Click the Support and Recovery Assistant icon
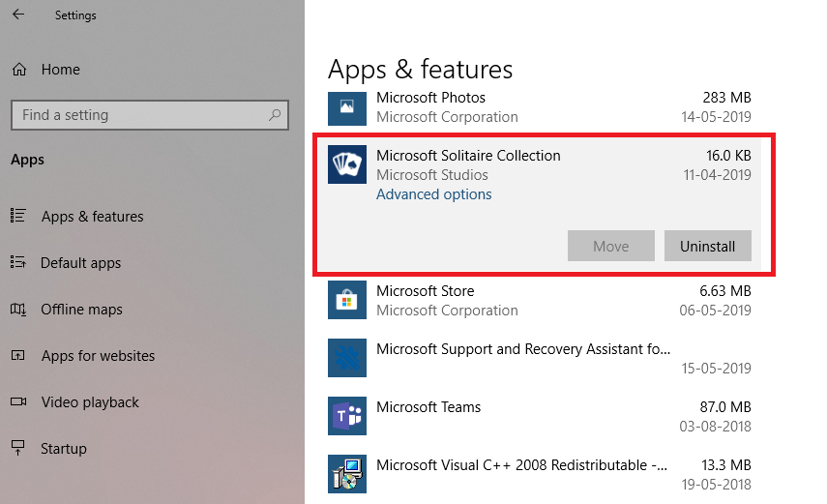827x504 pixels. click(x=346, y=358)
